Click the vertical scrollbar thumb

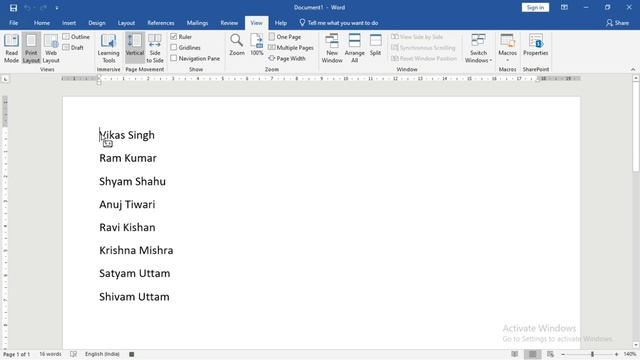pyautogui.click(x=636, y=127)
